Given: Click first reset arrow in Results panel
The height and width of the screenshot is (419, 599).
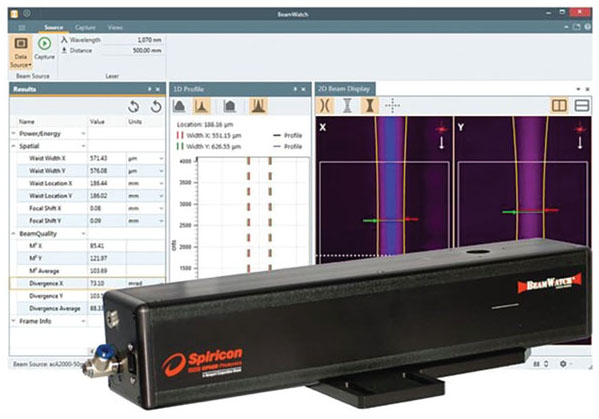Looking at the screenshot, I should click(133, 106).
